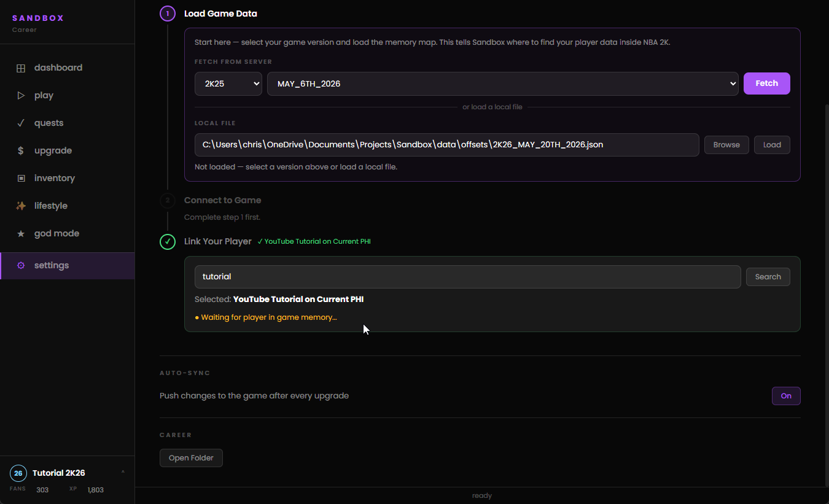Click the Search button for player
The image size is (829, 504).
pos(768,277)
